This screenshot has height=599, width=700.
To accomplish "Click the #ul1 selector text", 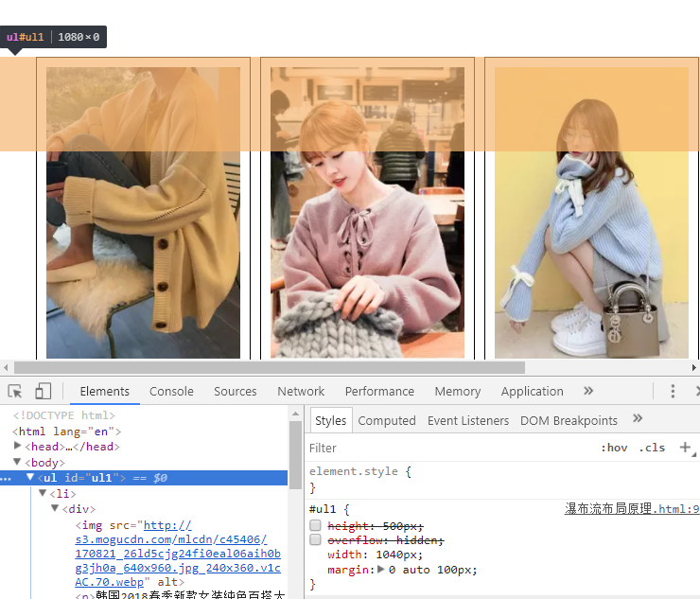I will [x=323, y=509].
